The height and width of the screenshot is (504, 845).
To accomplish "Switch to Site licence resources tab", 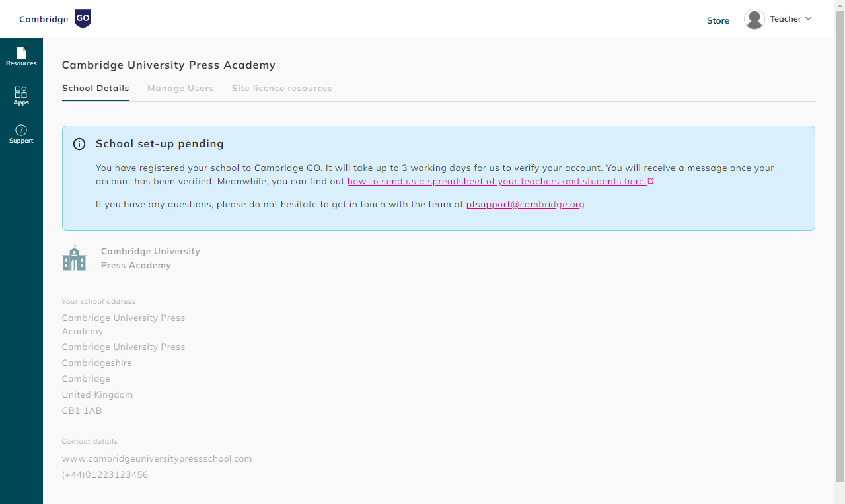I will click(x=282, y=89).
